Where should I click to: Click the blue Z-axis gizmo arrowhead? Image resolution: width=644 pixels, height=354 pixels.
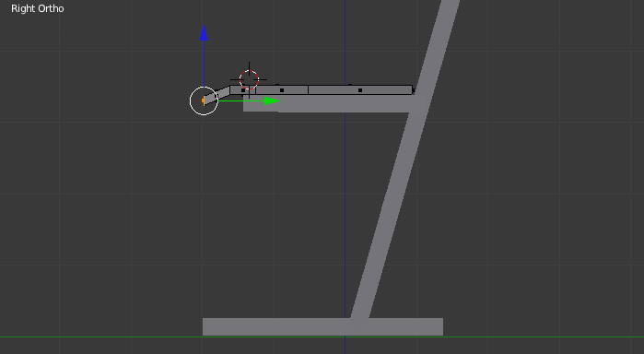coord(204,33)
